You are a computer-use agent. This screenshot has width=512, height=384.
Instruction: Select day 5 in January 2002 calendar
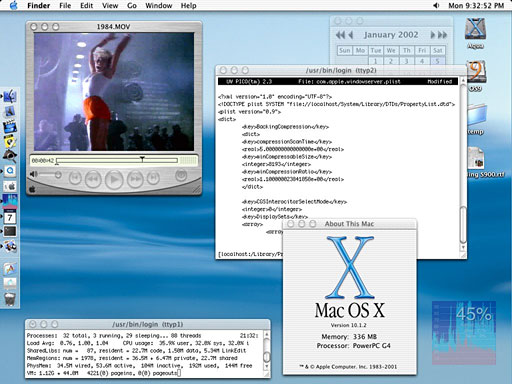click(x=437, y=61)
